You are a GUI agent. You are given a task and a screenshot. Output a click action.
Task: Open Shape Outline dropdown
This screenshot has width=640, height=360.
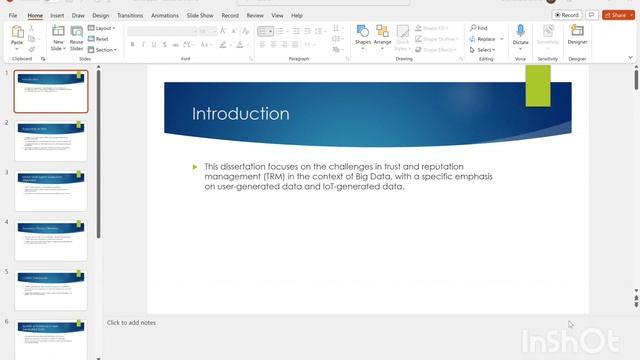click(x=437, y=39)
